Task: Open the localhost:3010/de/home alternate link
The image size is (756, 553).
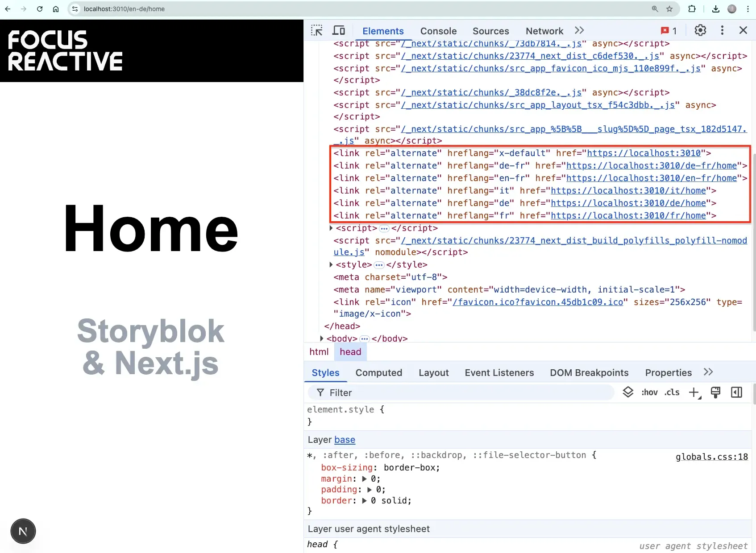Action: [x=628, y=203]
